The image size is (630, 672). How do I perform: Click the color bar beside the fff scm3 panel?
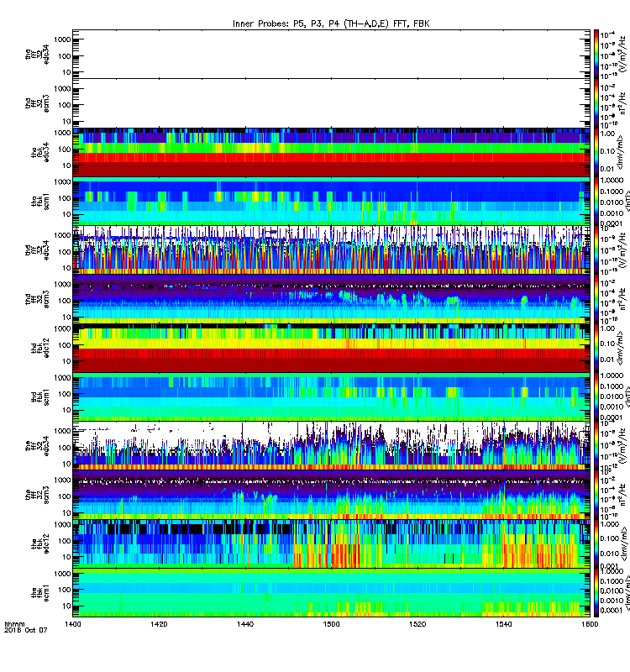click(x=596, y=495)
